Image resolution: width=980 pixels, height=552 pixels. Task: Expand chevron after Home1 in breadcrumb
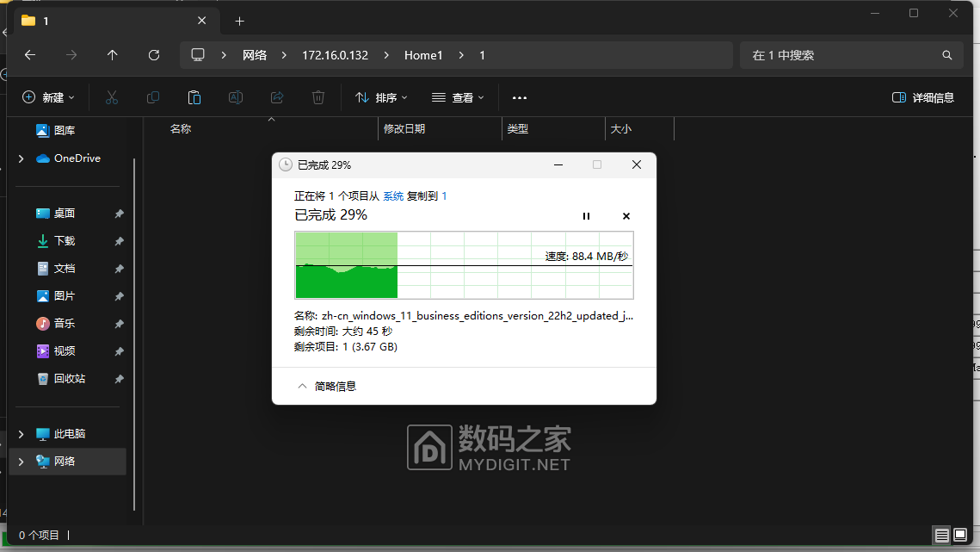point(461,55)
